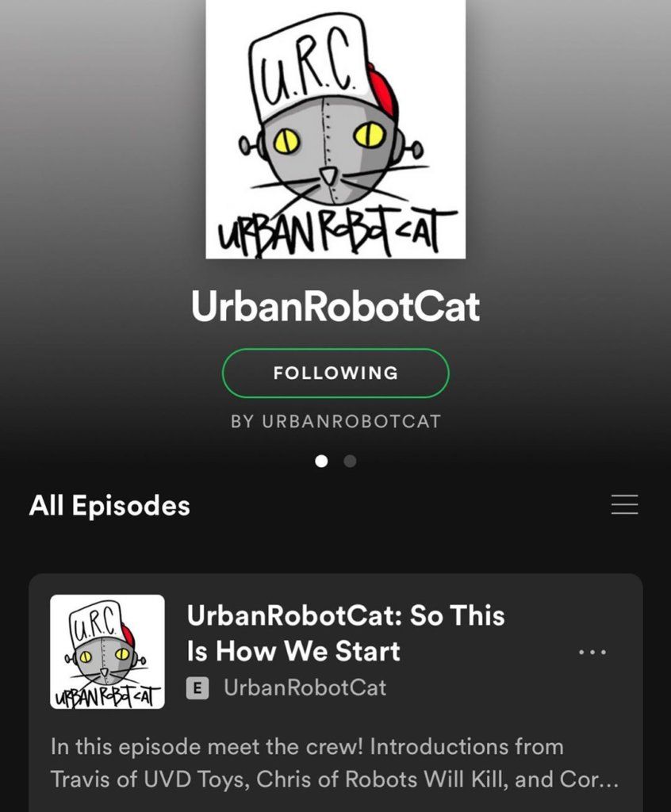Tap the handwritten logo text in cover art
This screenshot has width=671, height=812.
[335, 232]
